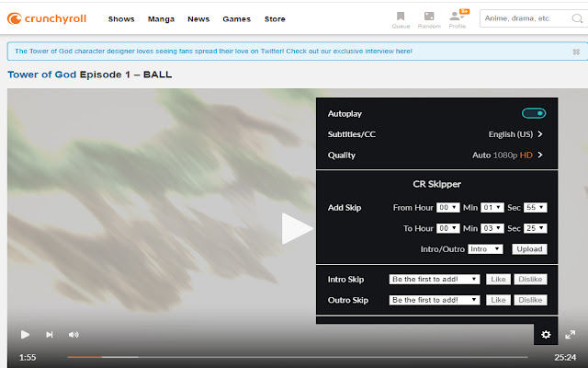Open the Manga menu
Screen dimensions: 588x368
(x=161, y=18)
